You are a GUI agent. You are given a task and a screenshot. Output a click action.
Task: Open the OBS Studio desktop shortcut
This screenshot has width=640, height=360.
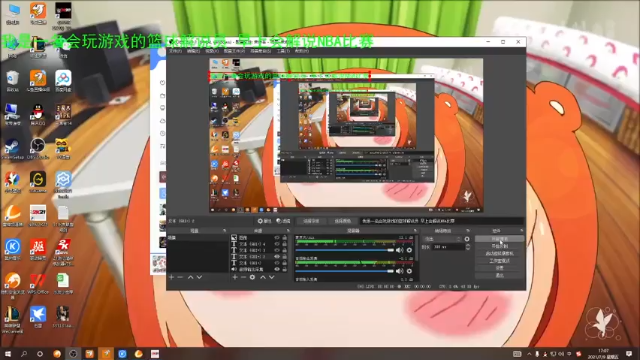[x=38, y=149]
